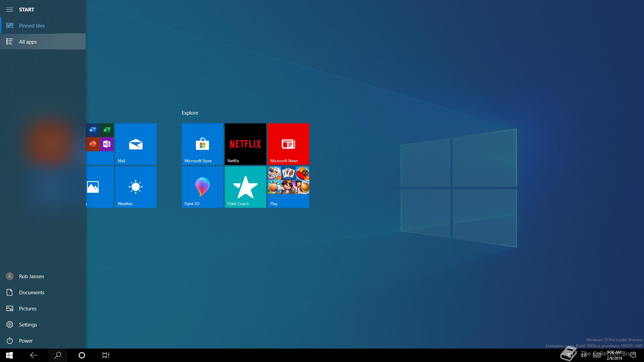
Task: Open Word from the Office tile folder
Action: 93,130
